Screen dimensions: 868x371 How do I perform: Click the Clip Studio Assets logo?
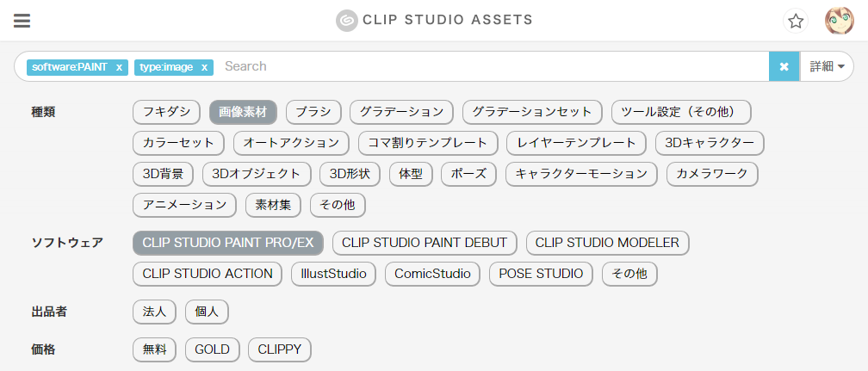[434, 20]
